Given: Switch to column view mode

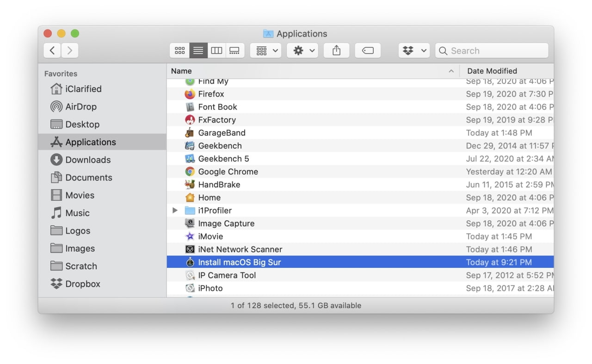Looking at the screenshot, I should point(216,50).
